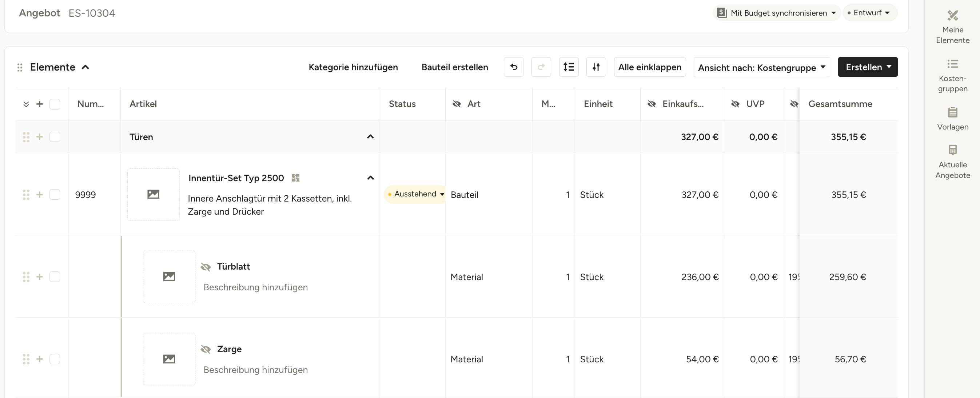
Task: Open Erstellen dropdown button
Action: [x=868, y=67]
